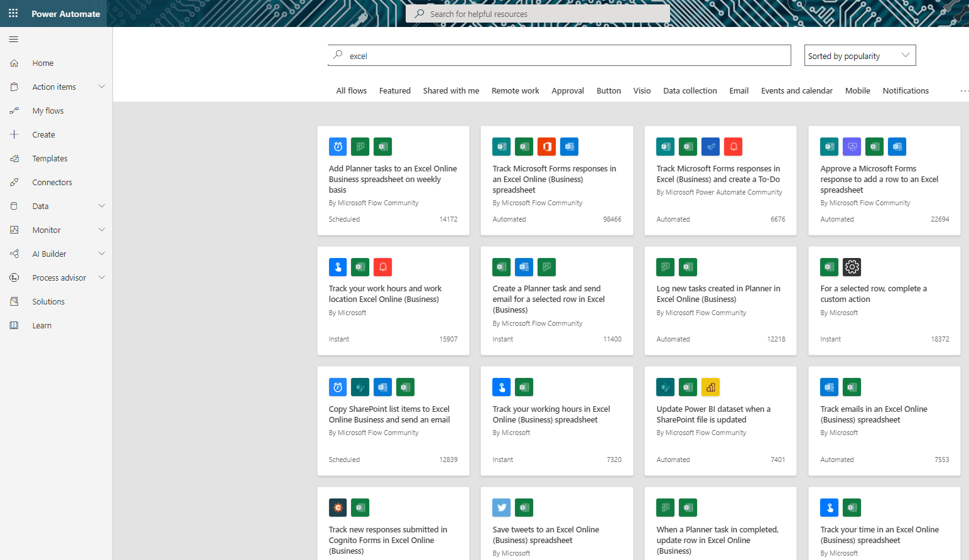Open the app launcher waffle icon
The image size is (969, 560).
[x=13, y=13]
